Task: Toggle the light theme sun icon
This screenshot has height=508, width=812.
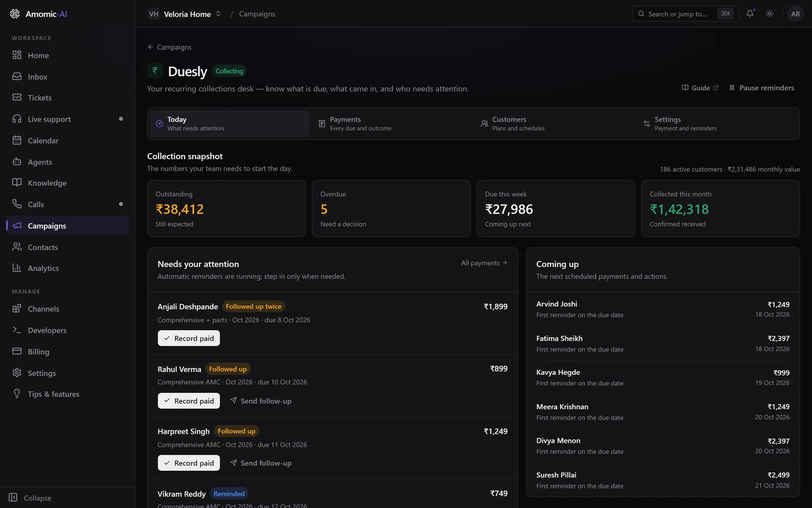Action: [x=770, y=14]
